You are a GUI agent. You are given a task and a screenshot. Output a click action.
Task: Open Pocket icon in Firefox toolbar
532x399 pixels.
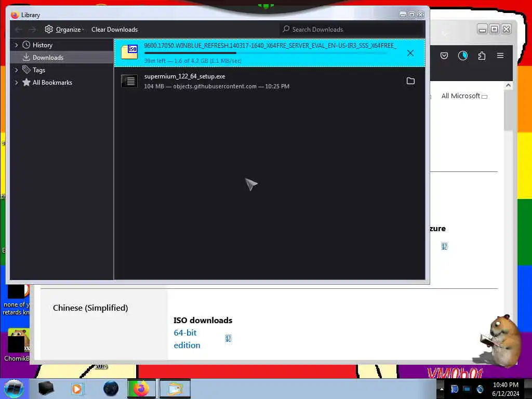pyautogui.click(x=444, y=56)
